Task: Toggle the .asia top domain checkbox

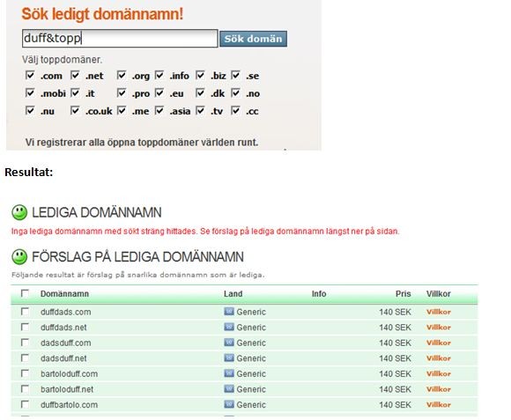Action: coord(159,111)
